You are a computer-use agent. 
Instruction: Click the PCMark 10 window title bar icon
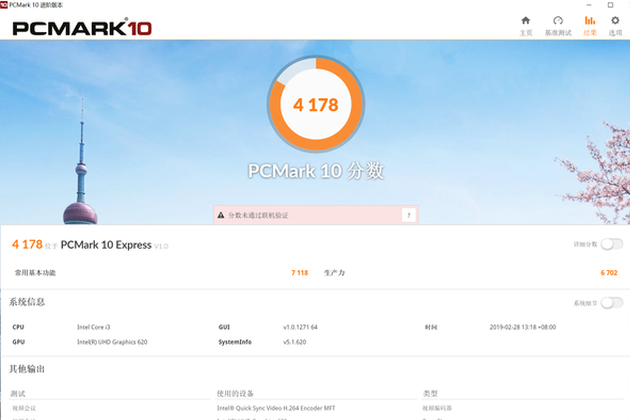click(4, 5)
